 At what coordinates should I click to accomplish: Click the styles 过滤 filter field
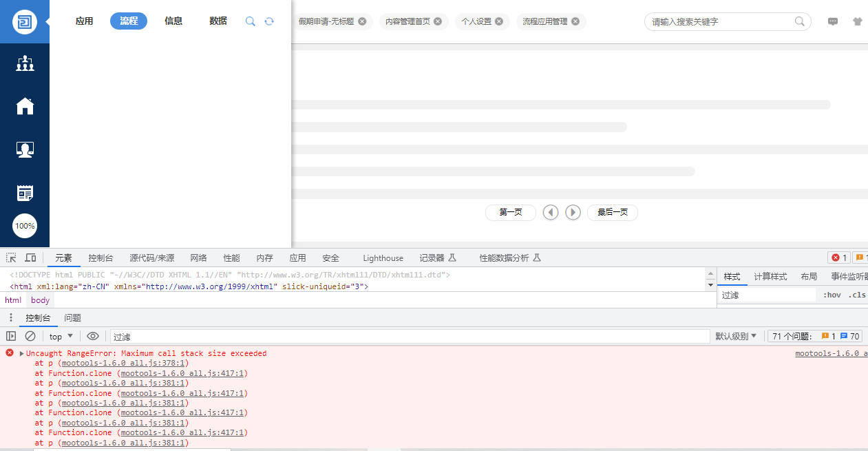(767, 295)
